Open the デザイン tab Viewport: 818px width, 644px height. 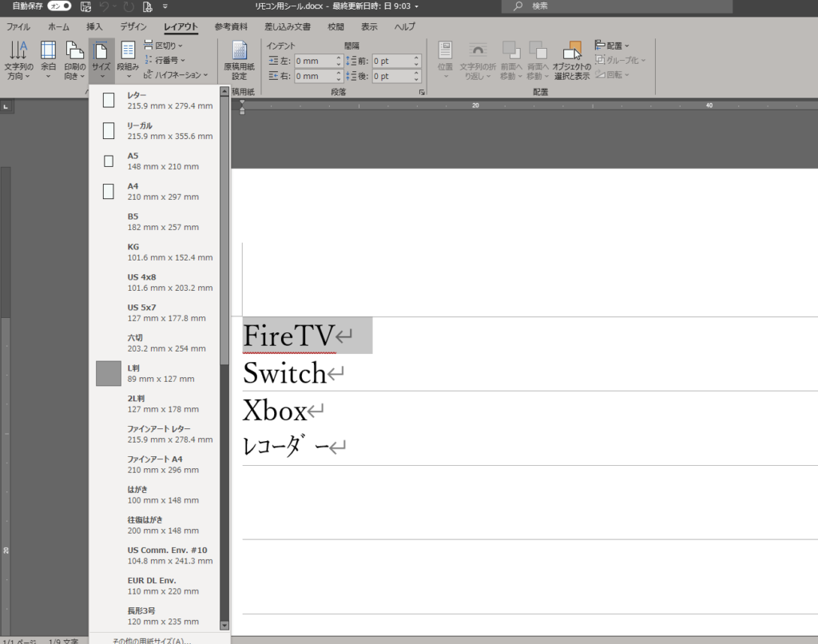pyautogui.click(x=133, y=26)
